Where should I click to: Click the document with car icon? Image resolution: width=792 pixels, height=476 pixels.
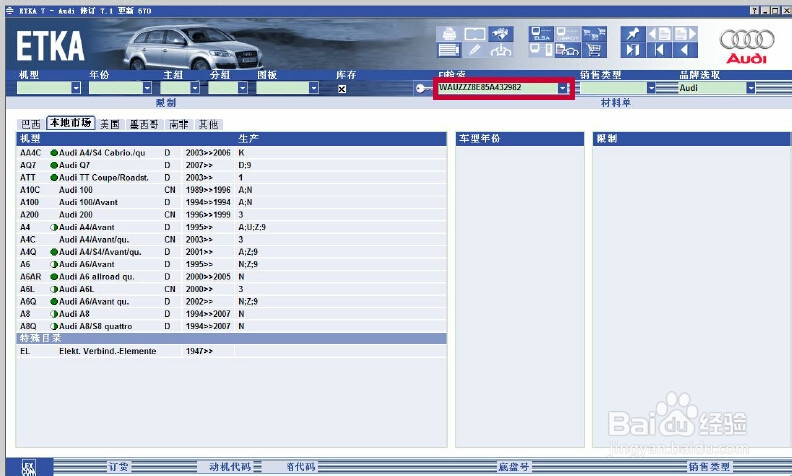(x=568, y=50)
